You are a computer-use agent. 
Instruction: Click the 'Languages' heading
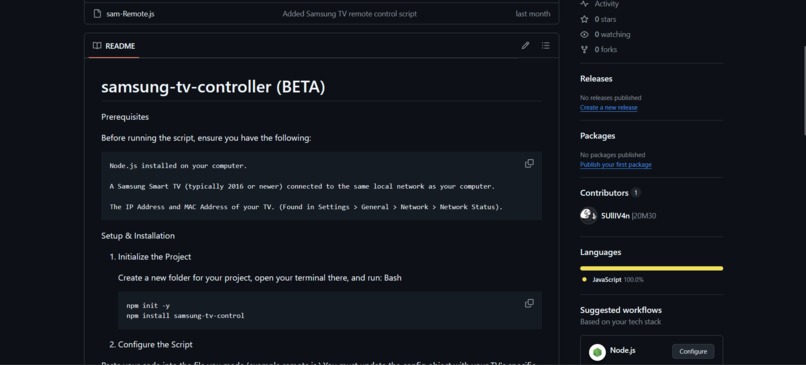600,252
